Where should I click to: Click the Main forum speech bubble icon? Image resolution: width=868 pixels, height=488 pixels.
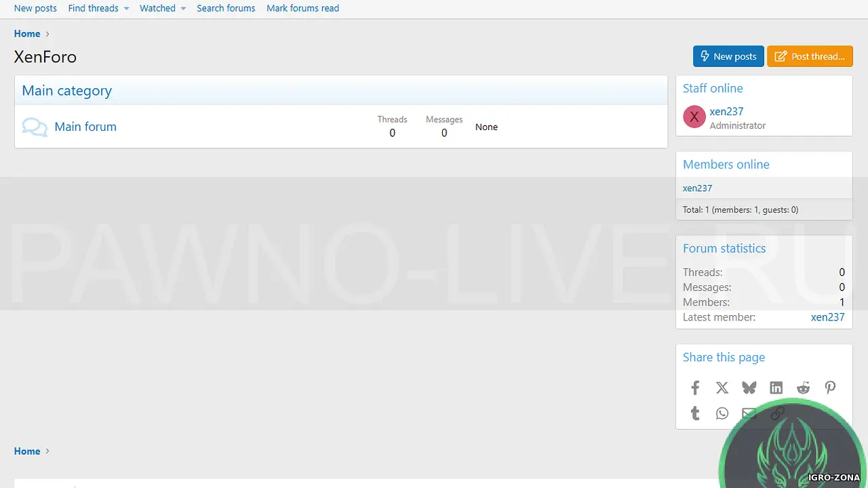(35, 127)
